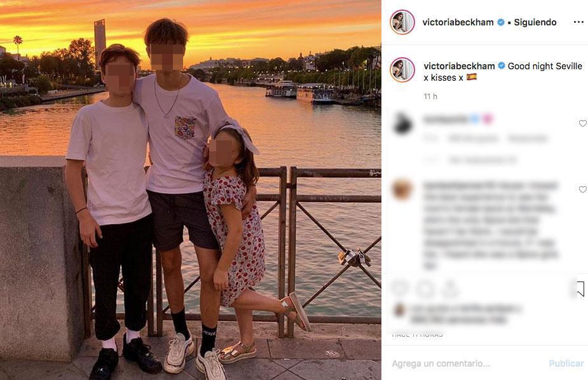The width and height of the screenshot is (588, 380).
Task: Click the verified badge in the caption
Action: (x=502, y=66)
